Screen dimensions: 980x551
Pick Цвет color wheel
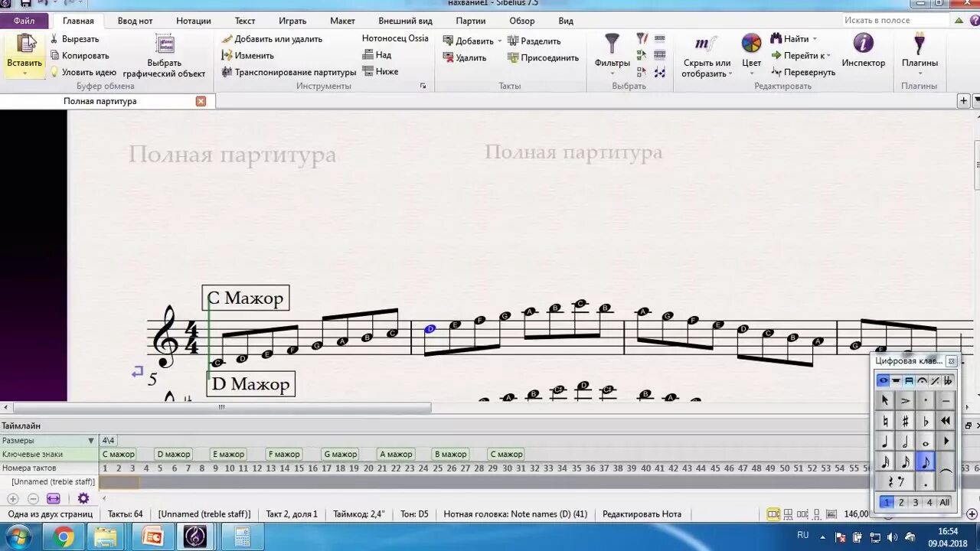pos(752,44)
